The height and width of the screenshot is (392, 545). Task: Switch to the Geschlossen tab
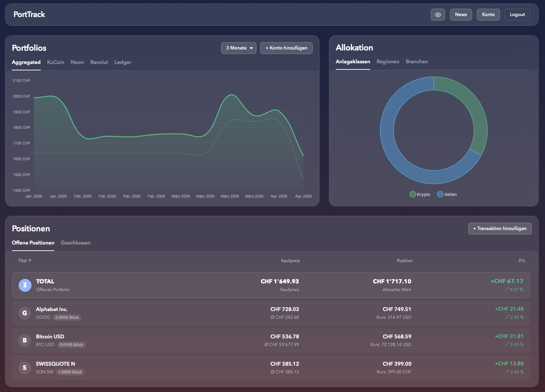(76, 243)
